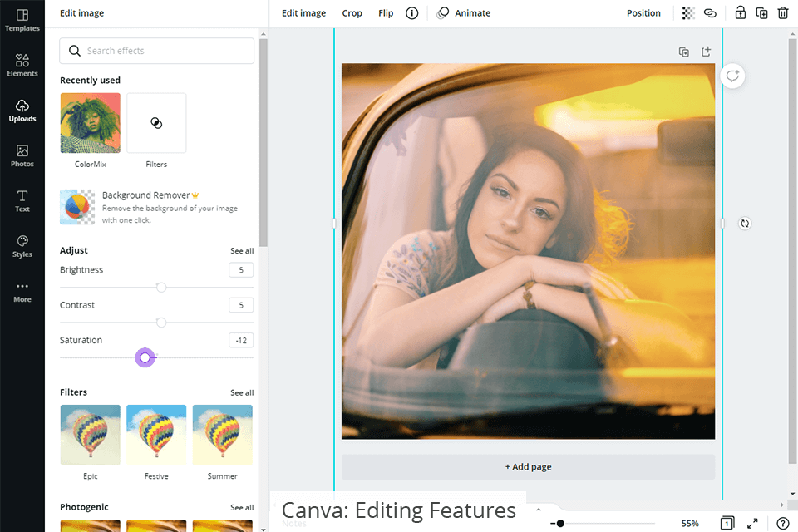The image size is (798, 532).
Task: Click the Recently used heading
Action: point(90,81)
